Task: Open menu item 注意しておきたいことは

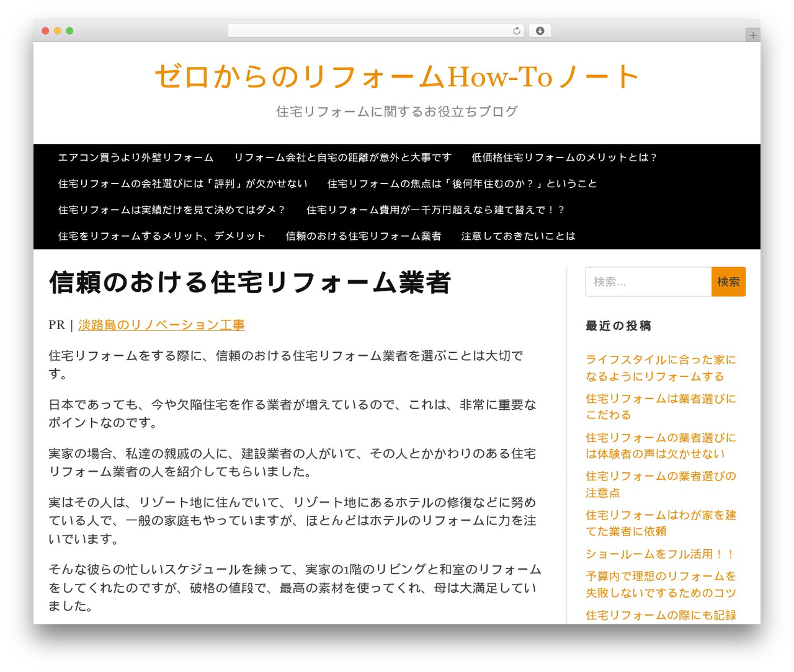Action: click(x=519, y=236)
